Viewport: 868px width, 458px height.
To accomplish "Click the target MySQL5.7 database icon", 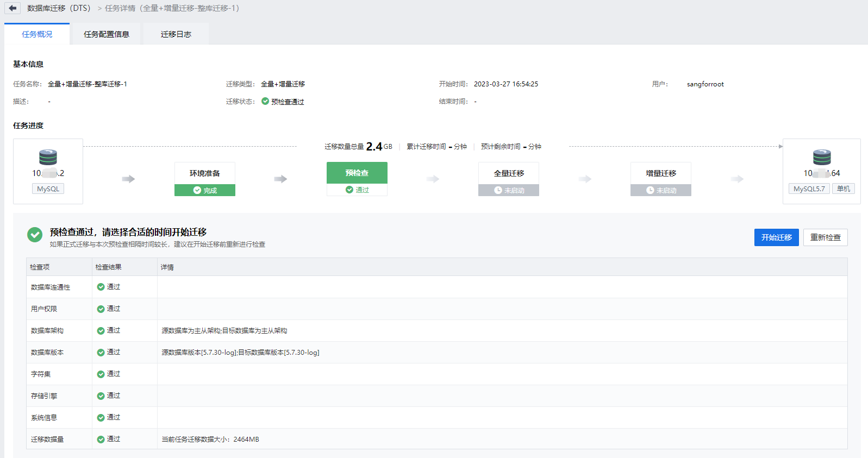I will (821, 158).
